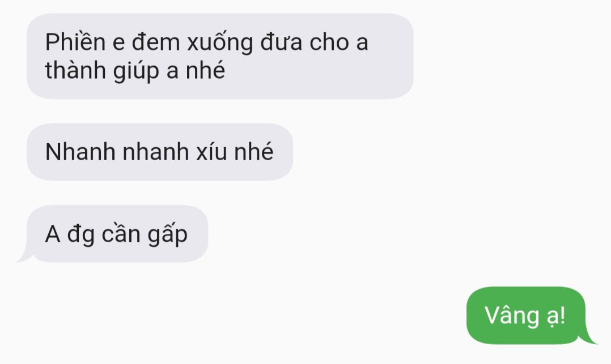This screenshot has width=611, height=364.
Task: Click the word "Vâng" in green bubble
Action: pyautogui.click(x=512, y=315)
